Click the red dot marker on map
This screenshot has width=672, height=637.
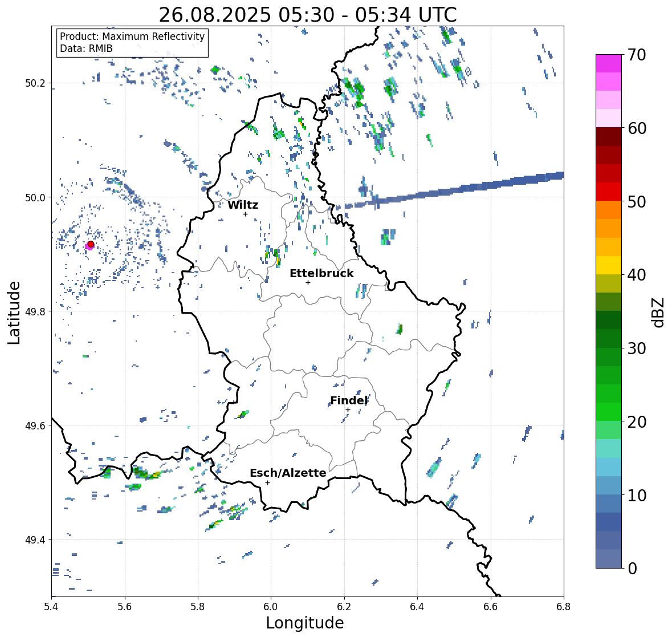pos(91,244)
